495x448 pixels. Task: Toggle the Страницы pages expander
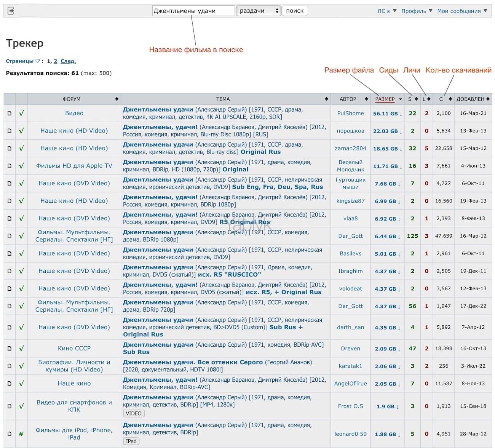tap(37, 61)
